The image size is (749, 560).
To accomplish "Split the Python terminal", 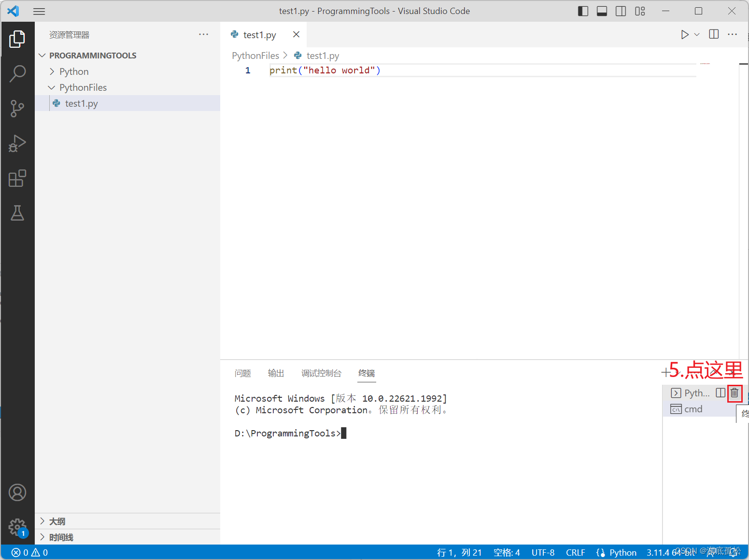I will click(x=720, y=393).
